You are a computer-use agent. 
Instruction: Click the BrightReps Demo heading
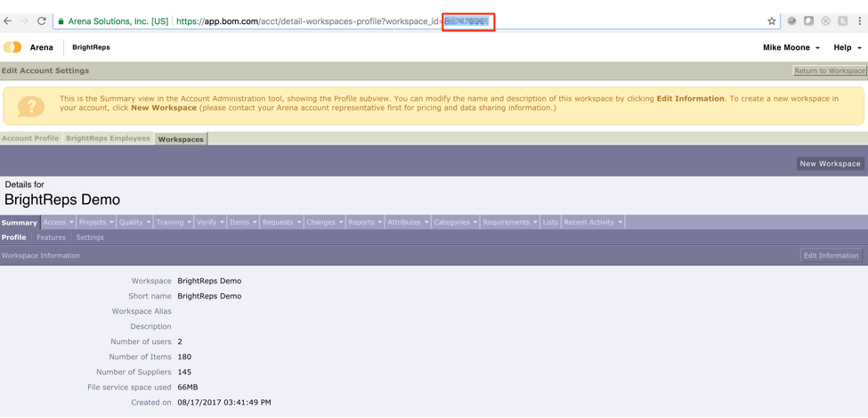(x=62, y=200)
